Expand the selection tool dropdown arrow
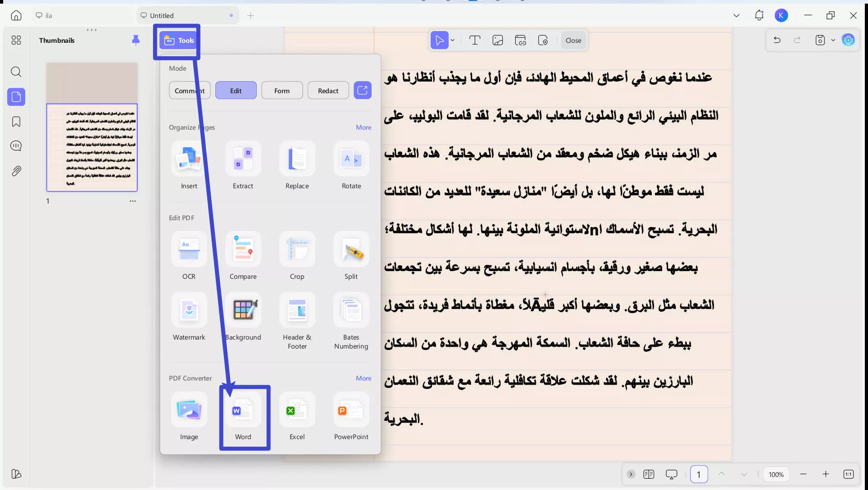This screenshot has height=490, width=868. 453,40
